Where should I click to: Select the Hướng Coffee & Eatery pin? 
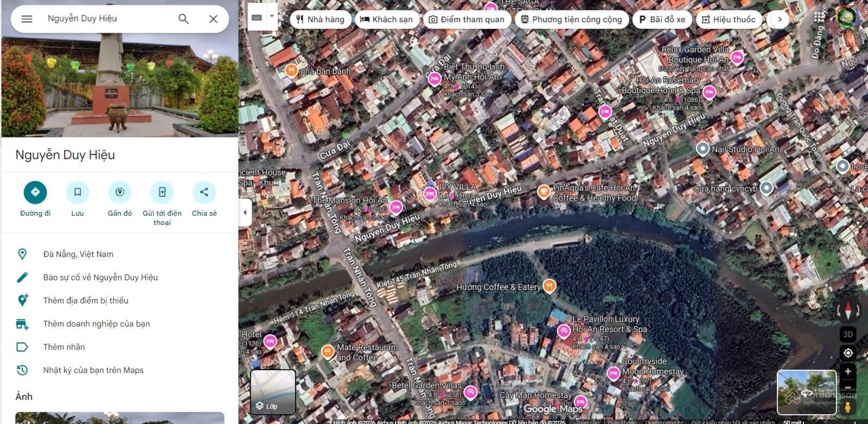coord(550,286)
